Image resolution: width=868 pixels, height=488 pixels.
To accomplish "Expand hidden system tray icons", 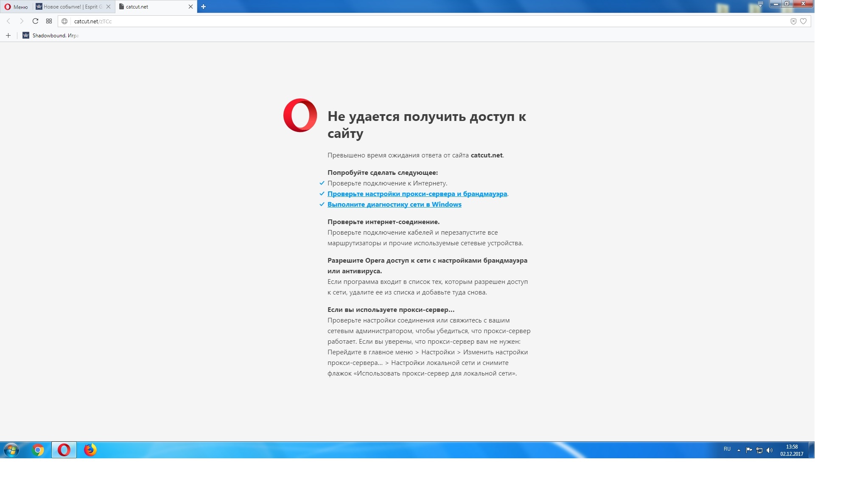I will [739, 450].
